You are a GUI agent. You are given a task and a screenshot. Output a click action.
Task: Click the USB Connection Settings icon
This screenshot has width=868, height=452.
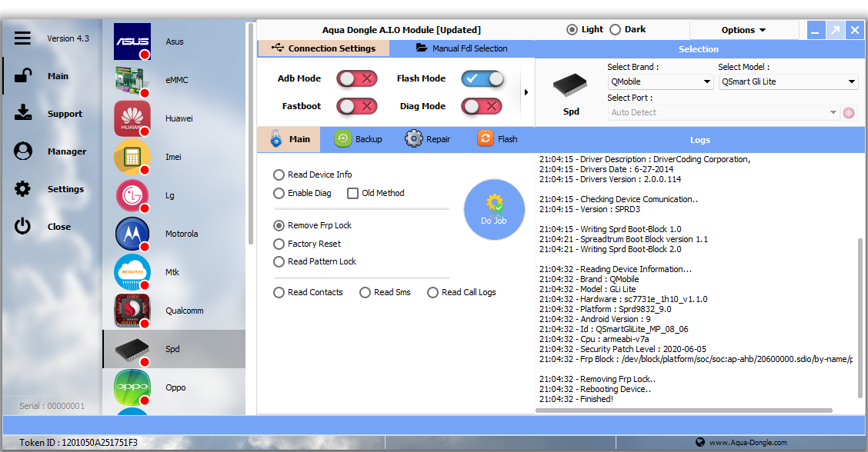pyautogui.click(x=277, y=48)
